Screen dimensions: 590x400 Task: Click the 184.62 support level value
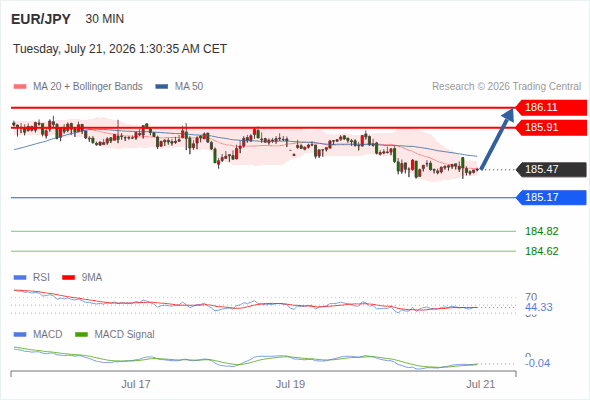[542, 251]
